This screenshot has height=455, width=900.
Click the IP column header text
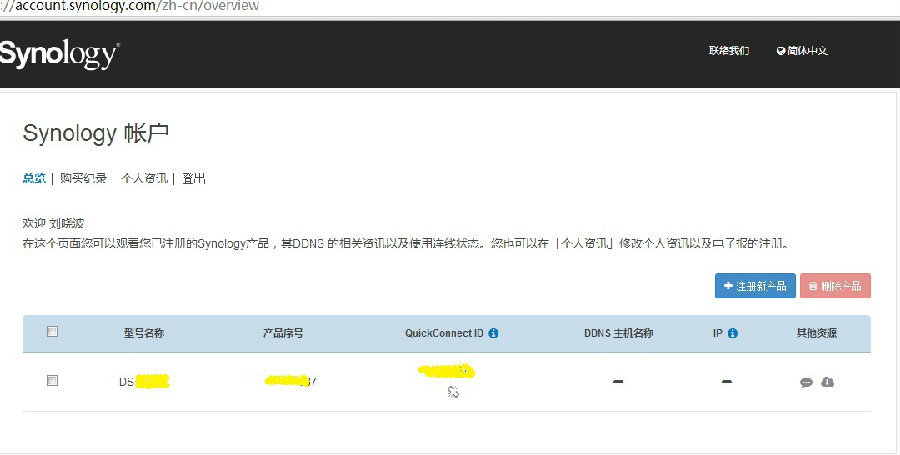tap(717, 333)
